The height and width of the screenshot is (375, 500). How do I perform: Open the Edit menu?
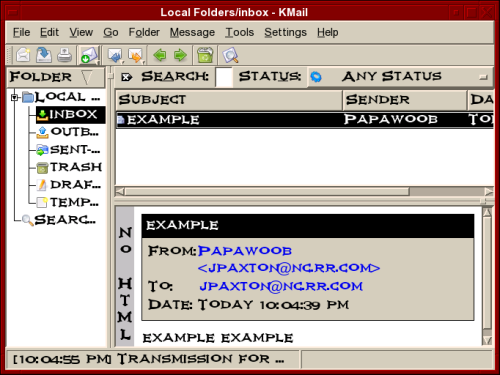49,32
